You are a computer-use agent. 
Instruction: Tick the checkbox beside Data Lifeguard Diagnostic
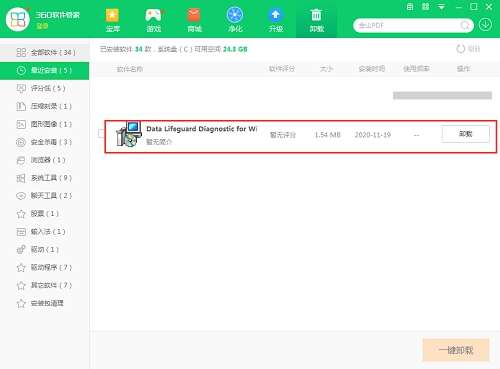[101, 133]
